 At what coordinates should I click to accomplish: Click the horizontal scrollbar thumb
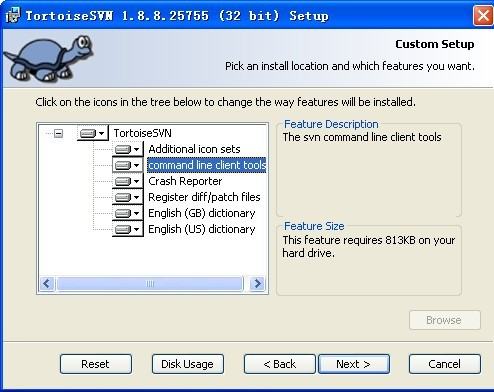click(150, 284)
